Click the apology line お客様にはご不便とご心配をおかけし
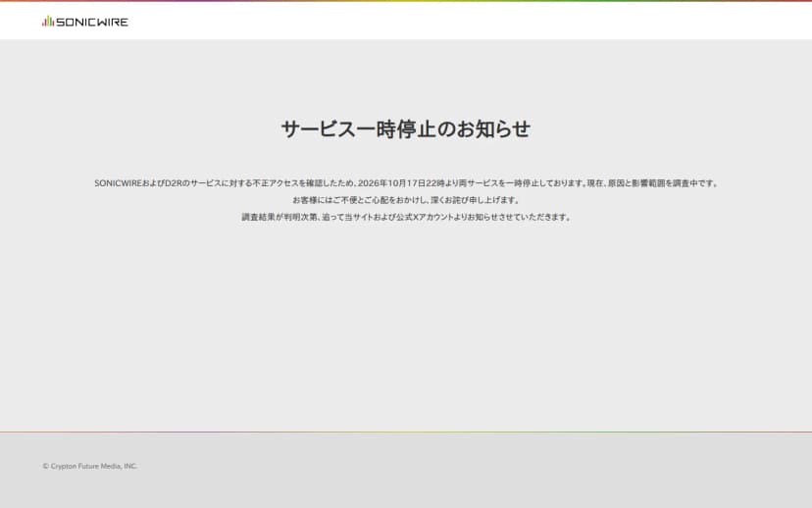Viewport: 812px width, 508px height. (x=406, y=200)
